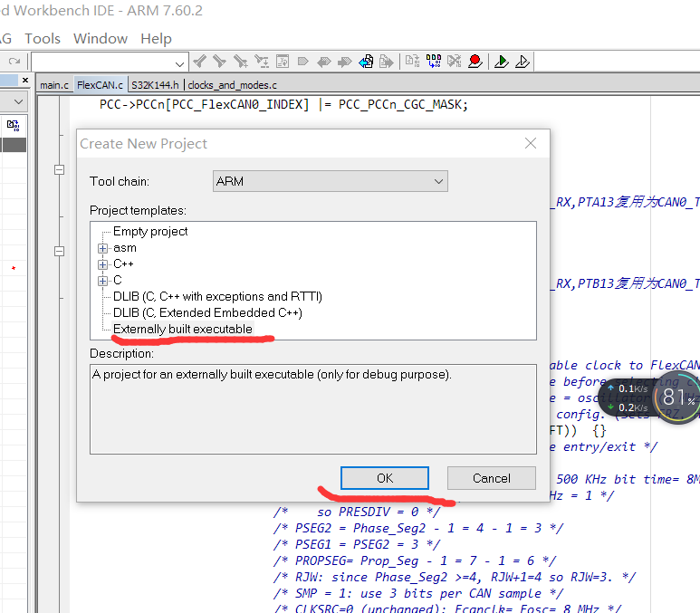Click the network speed overlay widget
The image size is (700, 613).
pyautogui.click(x=628, y=397)
